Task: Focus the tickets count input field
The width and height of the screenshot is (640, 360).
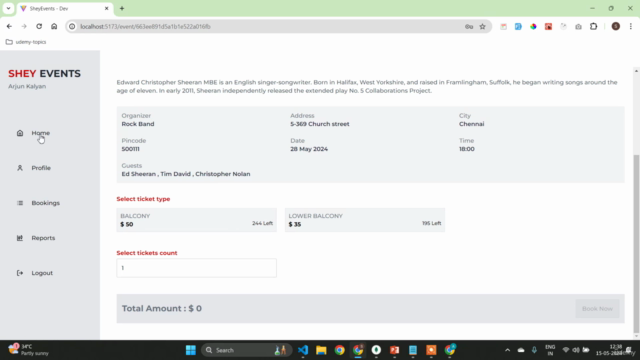Action: pos(196,268)
